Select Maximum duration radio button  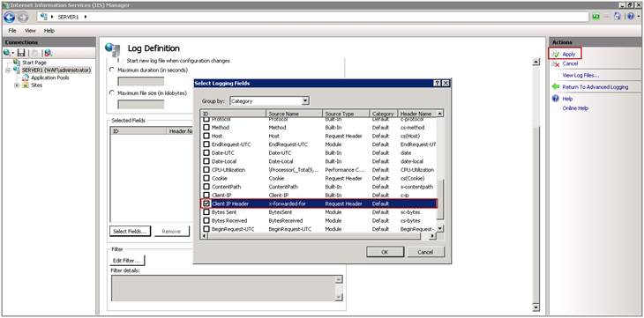tap(112, 70)
